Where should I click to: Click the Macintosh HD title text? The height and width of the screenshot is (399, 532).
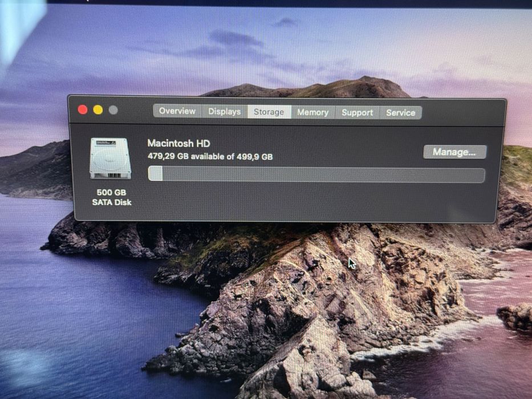coord(179,143)
